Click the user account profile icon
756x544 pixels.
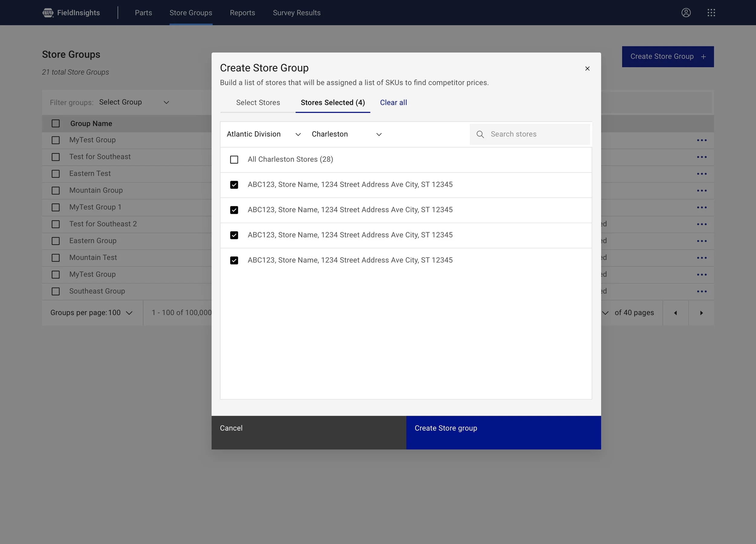(686, 13)
